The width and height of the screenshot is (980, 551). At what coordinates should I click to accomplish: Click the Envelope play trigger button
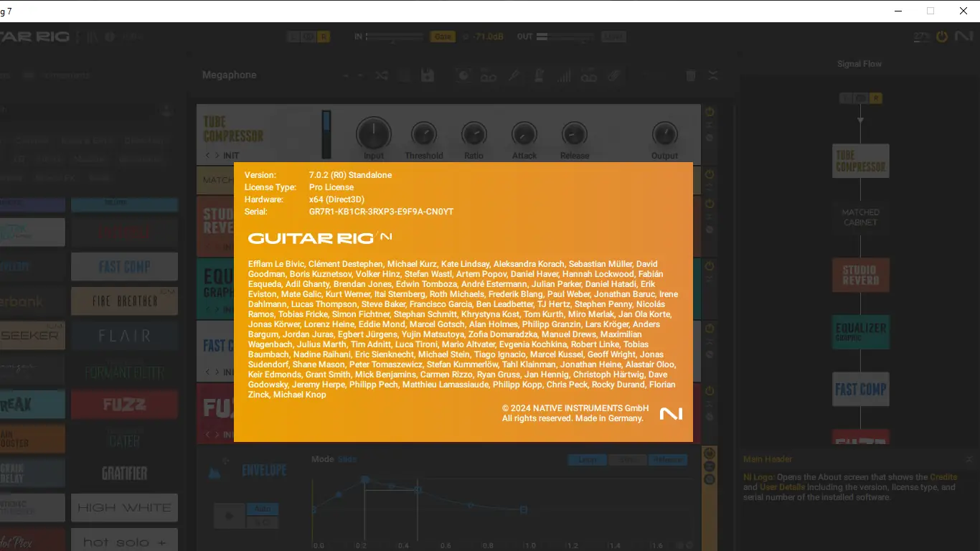click(230, 516)
